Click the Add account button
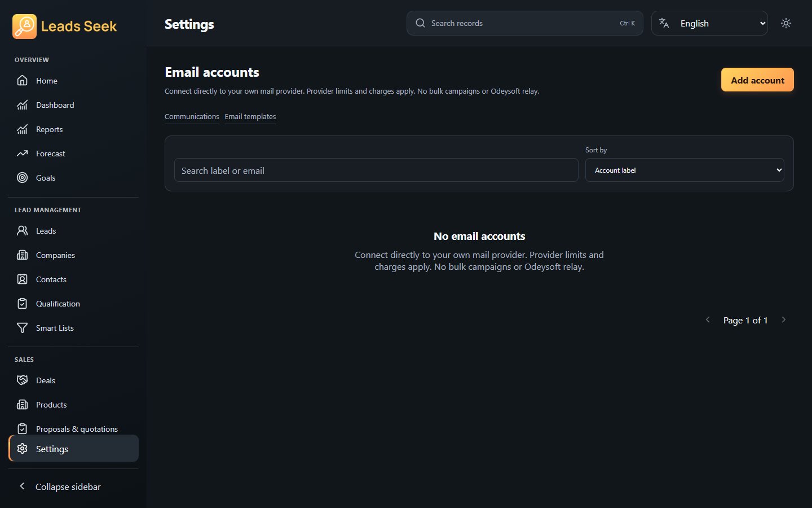Screen dimensions: 812x508 (757, 80)
